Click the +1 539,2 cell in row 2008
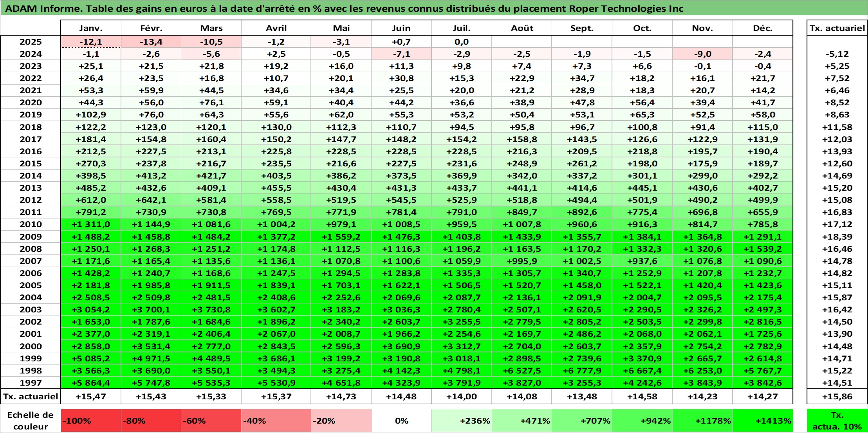 pyautogui.click(x=763, y=249)
